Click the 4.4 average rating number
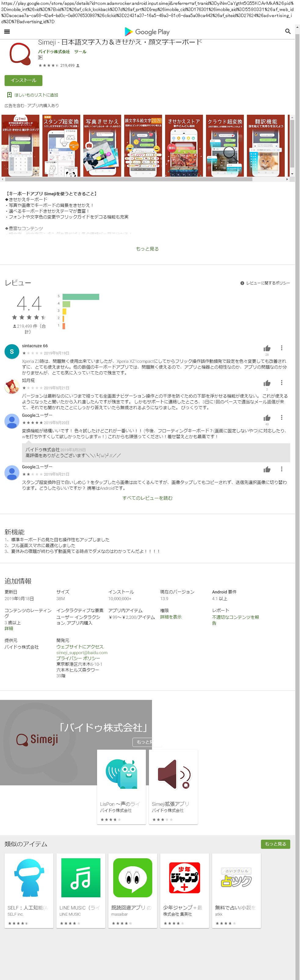Viewport: 300px width, 980px height. [29, 304]
